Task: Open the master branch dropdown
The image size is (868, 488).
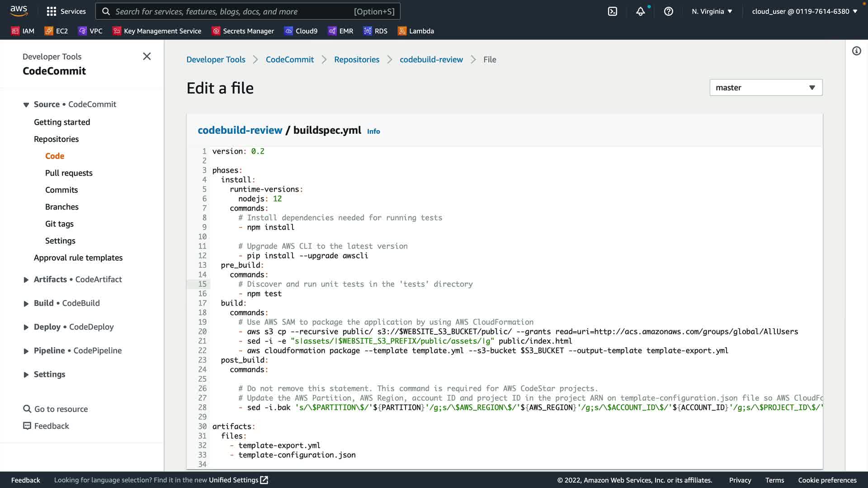Action: (766, 88)
